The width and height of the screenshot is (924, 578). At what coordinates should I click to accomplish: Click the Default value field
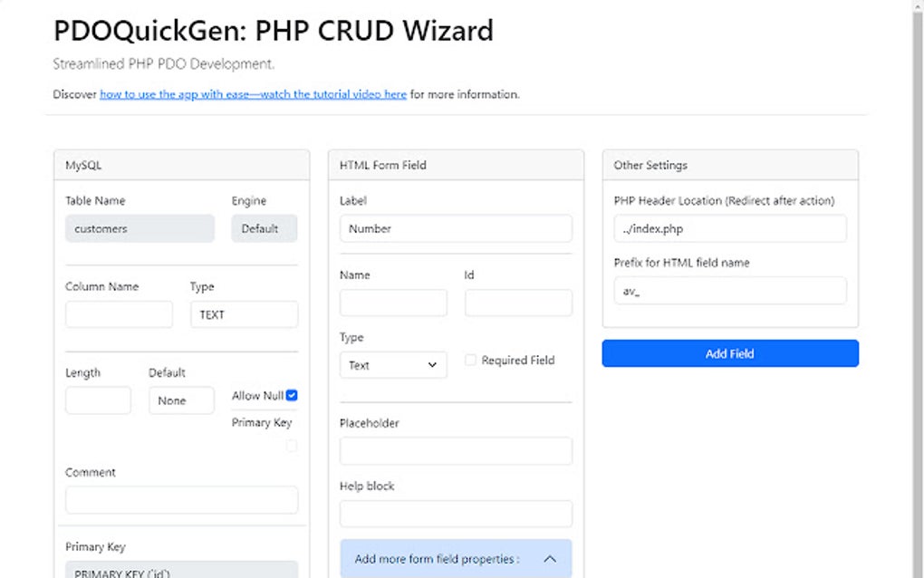coord(181,400)
